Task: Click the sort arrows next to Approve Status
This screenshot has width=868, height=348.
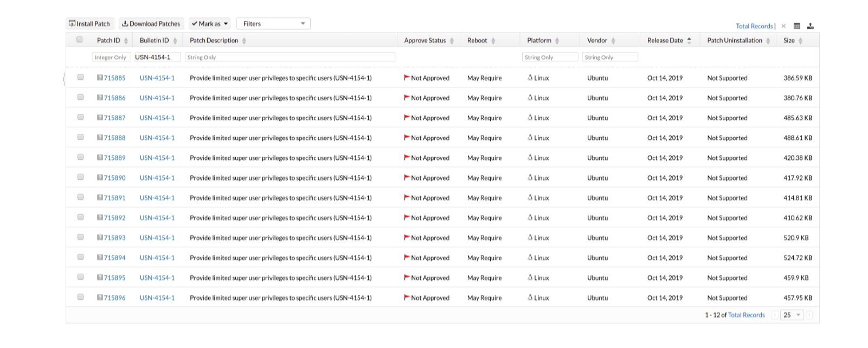Action: click(x=452, y=41)
